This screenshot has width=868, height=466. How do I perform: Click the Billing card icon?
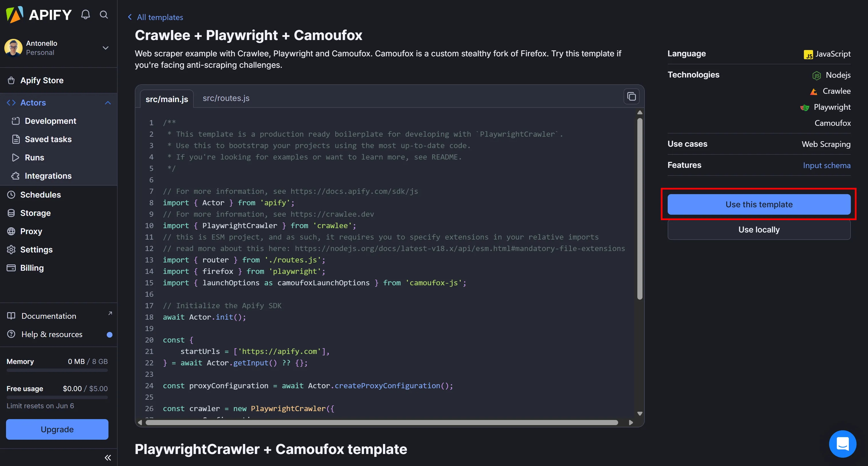click(11, 268)
